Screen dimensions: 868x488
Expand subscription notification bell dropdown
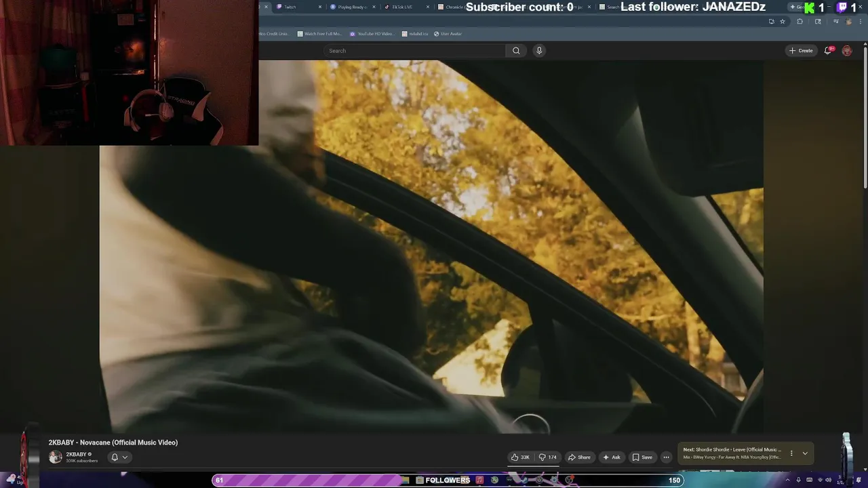click(x=119, y=457)
